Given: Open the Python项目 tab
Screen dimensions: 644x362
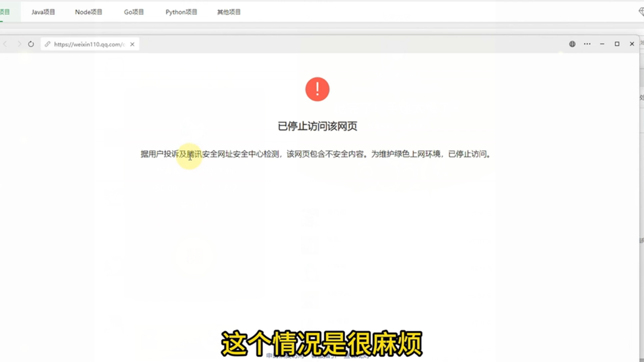Looking at the screenshot, I should click(x=181, y=12).
